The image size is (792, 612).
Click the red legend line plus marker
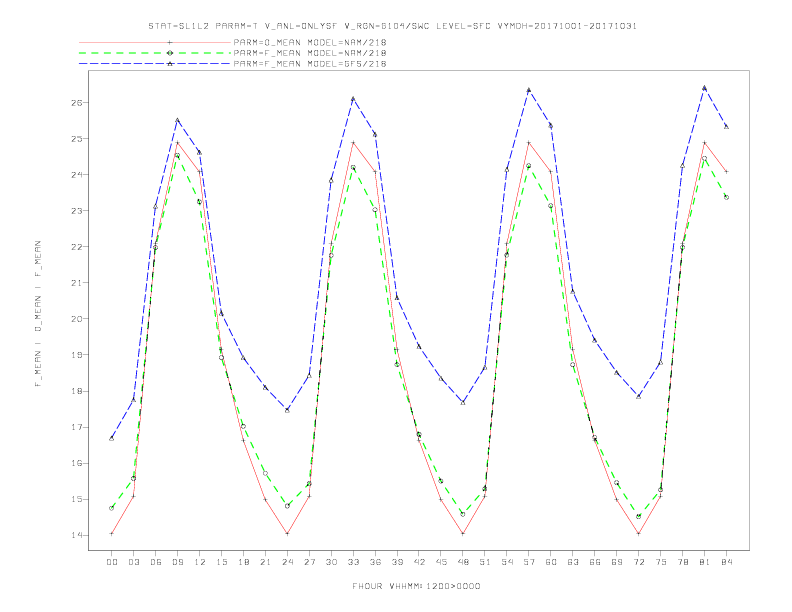point(170,42)
